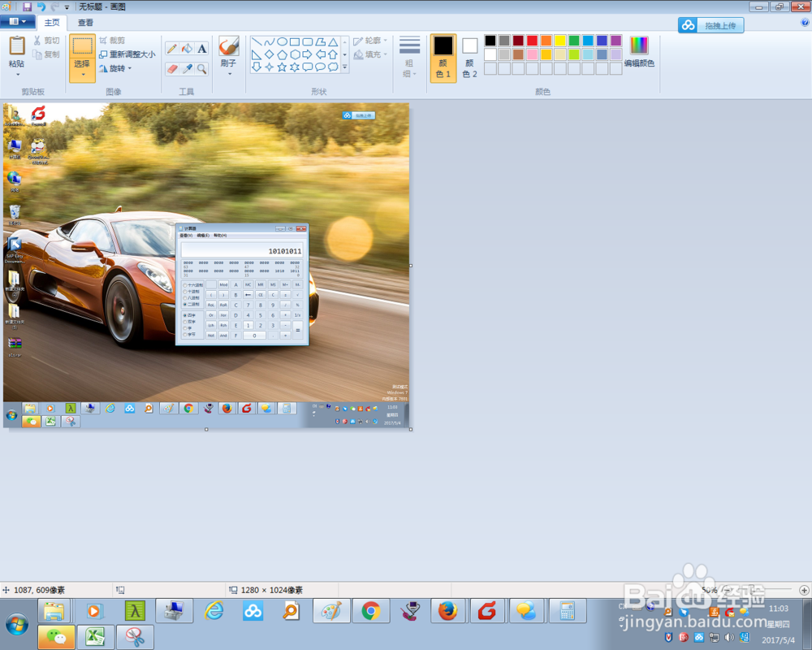Click canvas bottom-right corner resize handle
The width and height of the screenshot is (812, 650).
pos(411,429)
